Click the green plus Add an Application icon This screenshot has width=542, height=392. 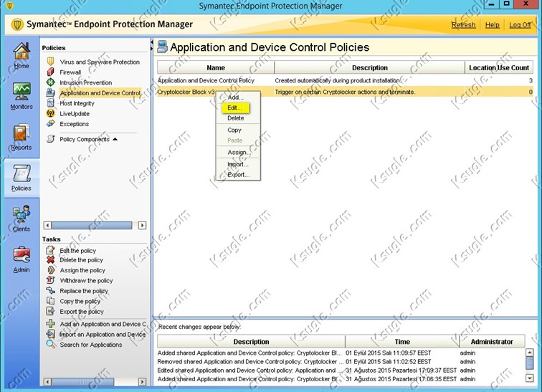point(50,324)
